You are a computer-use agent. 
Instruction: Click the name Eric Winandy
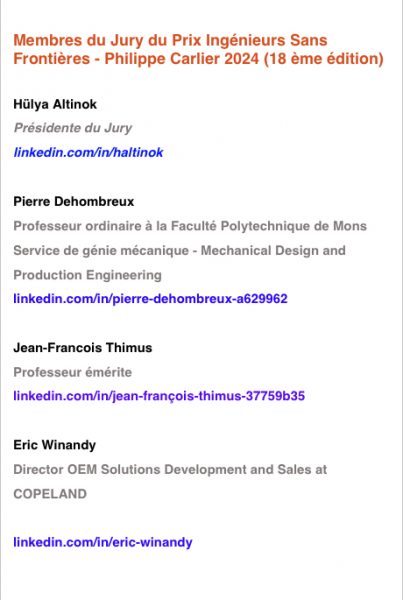tap(55, 445)
